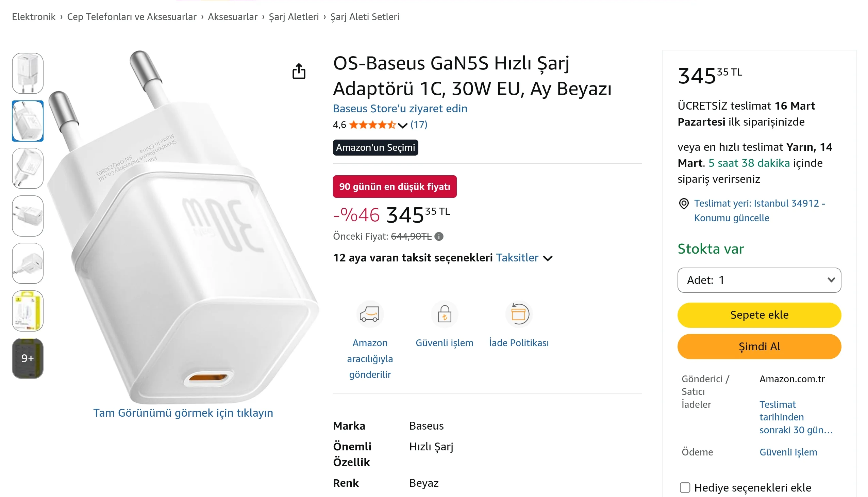Expand the Taksitler installment options
The width and height of the screenshot is (868, 497).
tap(524, 258)
